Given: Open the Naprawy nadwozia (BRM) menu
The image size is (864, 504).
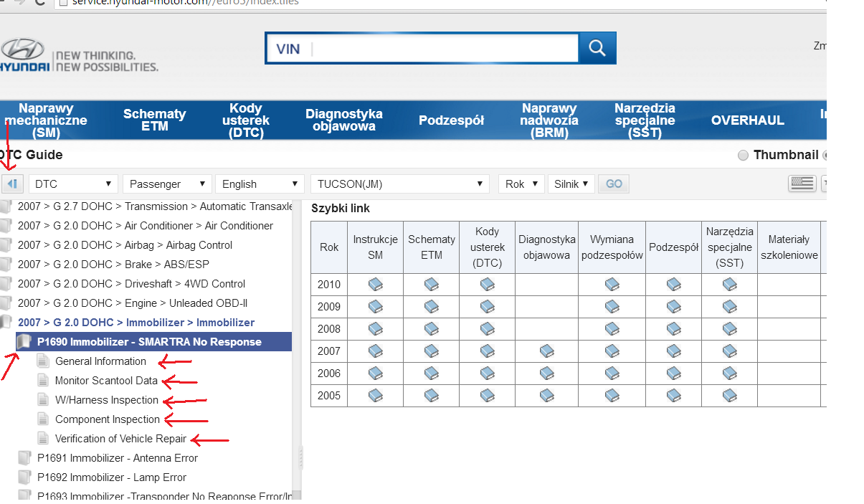Looking at the screenshot, I should (549, 120).
